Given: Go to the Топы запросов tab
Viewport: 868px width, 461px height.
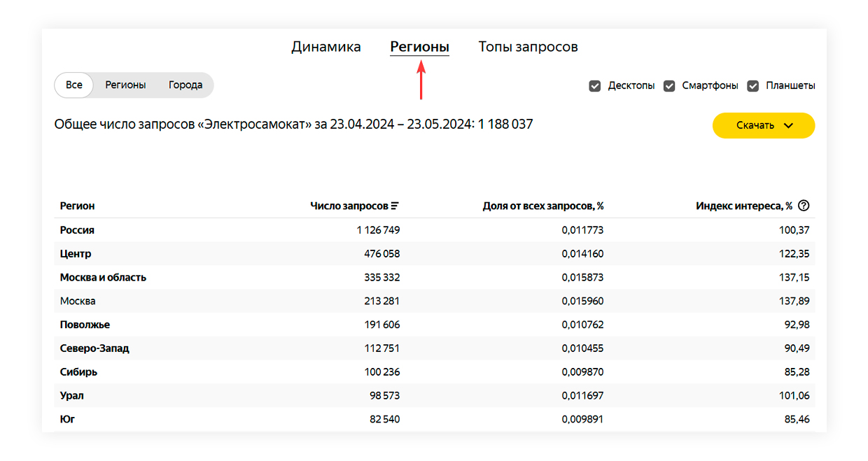Looking at the screenshot, I should pyautogui.click(x=528, y=47).
